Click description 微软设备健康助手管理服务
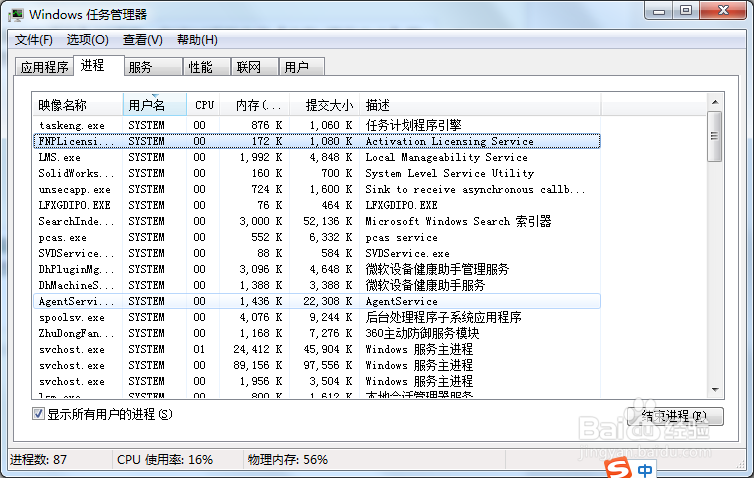This screenshot has height=478, width=754. pyautogui.click(x=437, y=269)
